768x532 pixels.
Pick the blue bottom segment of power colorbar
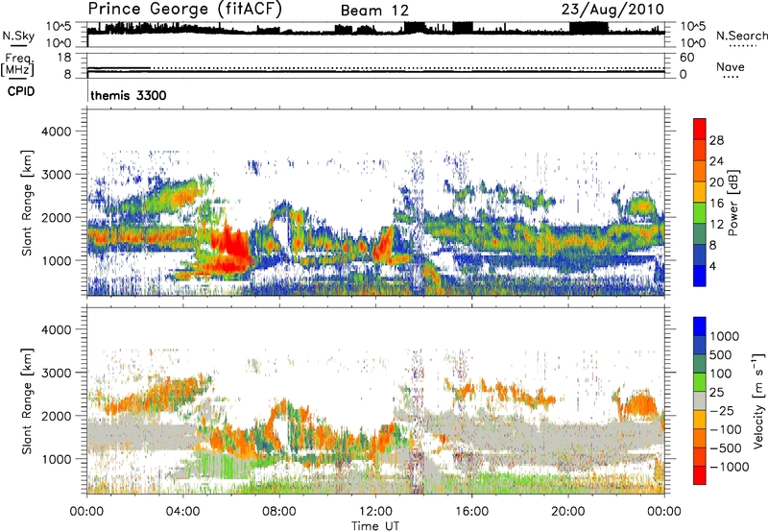[700, 276]
